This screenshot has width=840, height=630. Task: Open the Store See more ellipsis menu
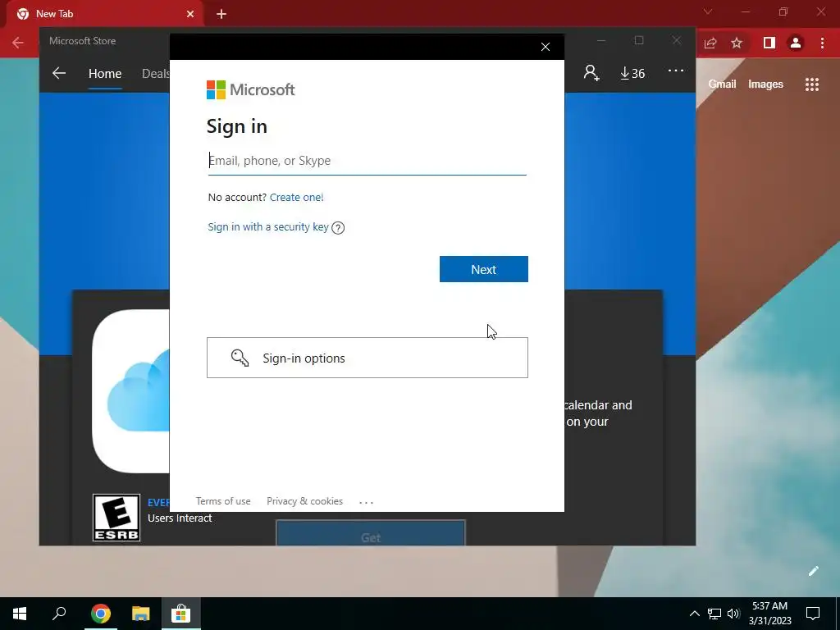click(x=676, y=71)
